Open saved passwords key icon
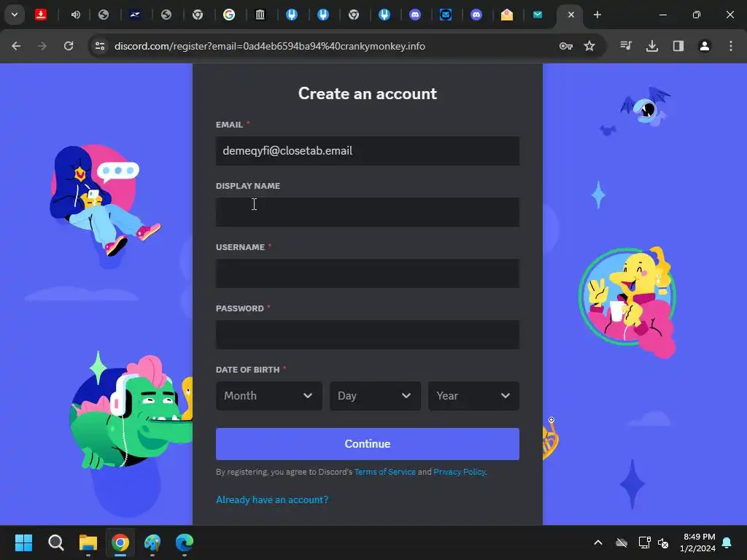The height and width of the screenshot is (560, 747). [566, 46]
